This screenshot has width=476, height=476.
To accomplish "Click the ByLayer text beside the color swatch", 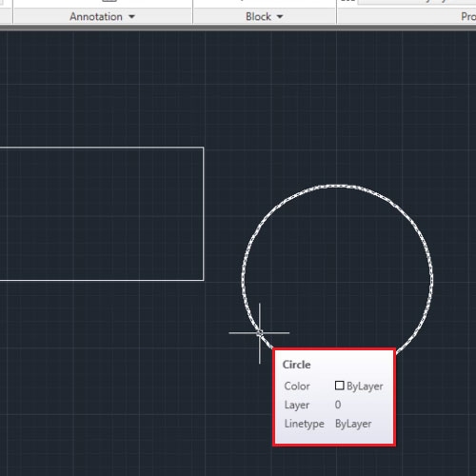I will [x=365, y=387].
